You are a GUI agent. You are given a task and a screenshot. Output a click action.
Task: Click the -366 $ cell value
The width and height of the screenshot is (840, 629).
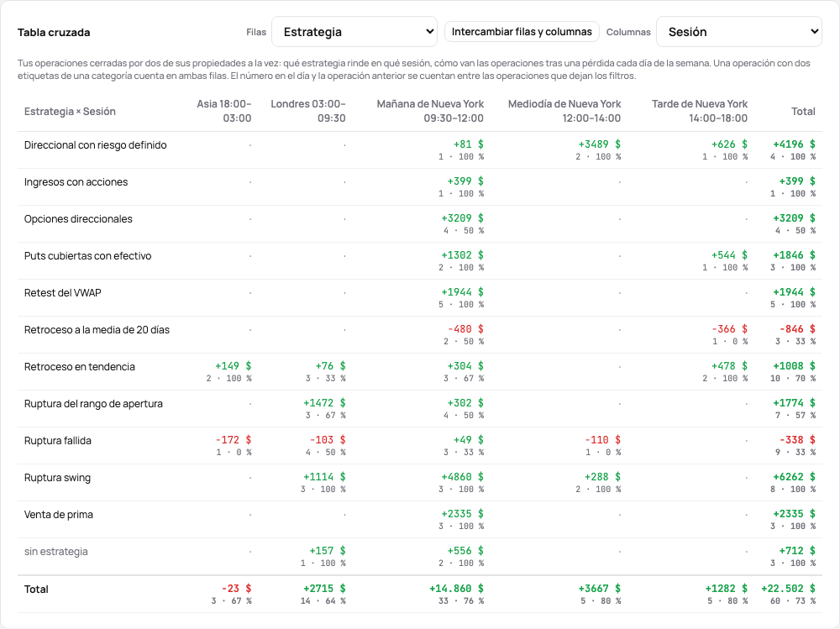(730, 329)
